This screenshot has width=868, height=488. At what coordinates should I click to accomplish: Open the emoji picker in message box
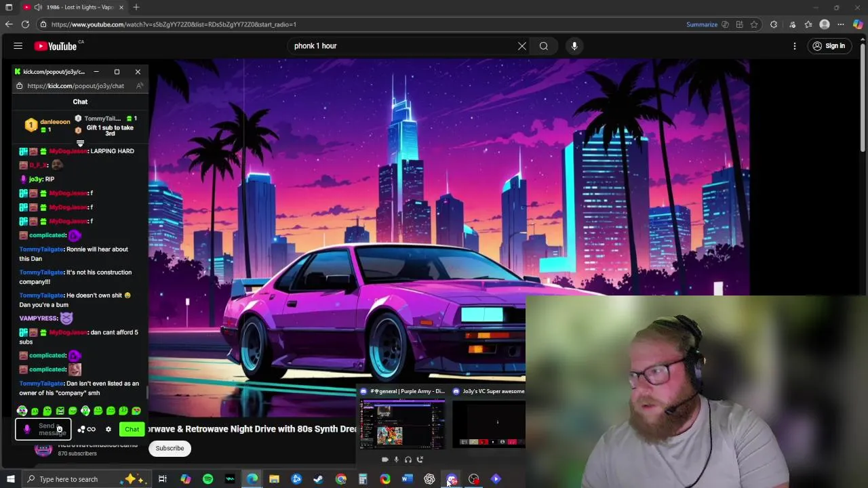click(x=60, y=430)
